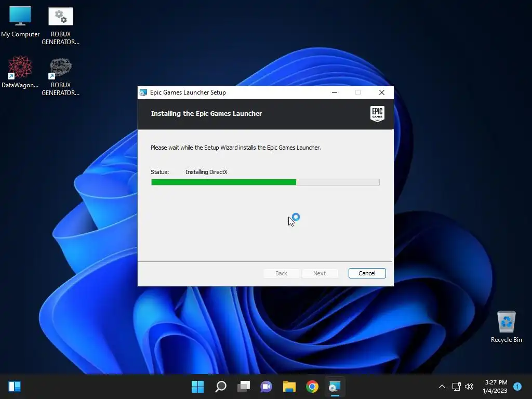Image resolution: width=532 pixels, height=399 pixels.
Task: Click the Epic Games logo in the installer header
Action: pos(377,114)
